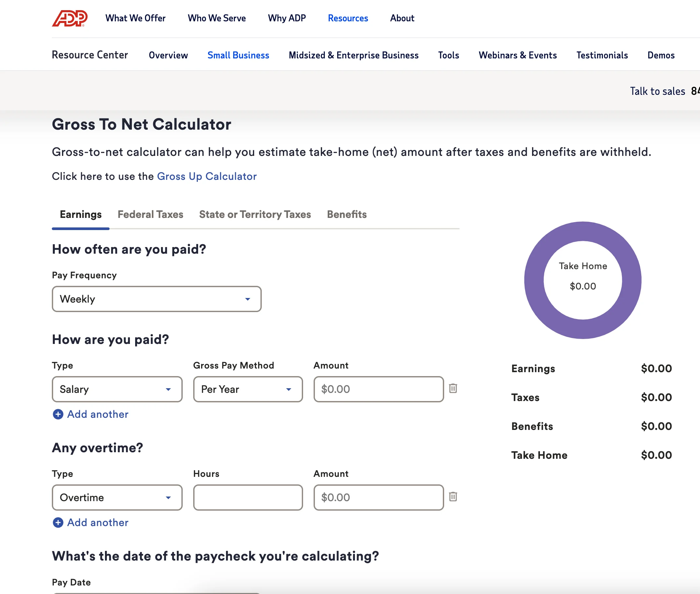700x594 pixels.
Task: Click the Talk to sales button
Action: (x=656, y=90)
